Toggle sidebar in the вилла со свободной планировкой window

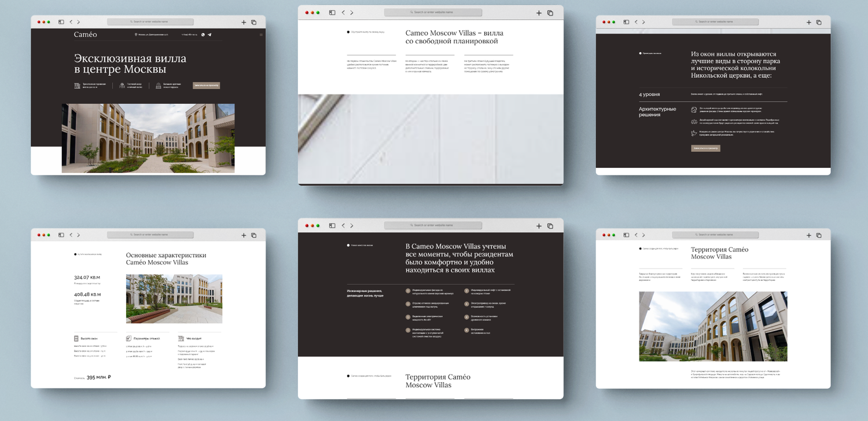(x=332, y=12)
